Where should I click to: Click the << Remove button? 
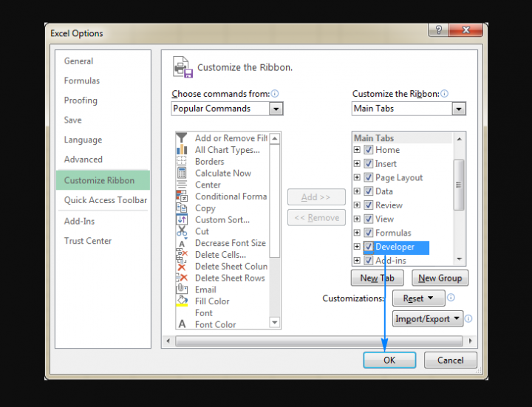tap(316, 218)
